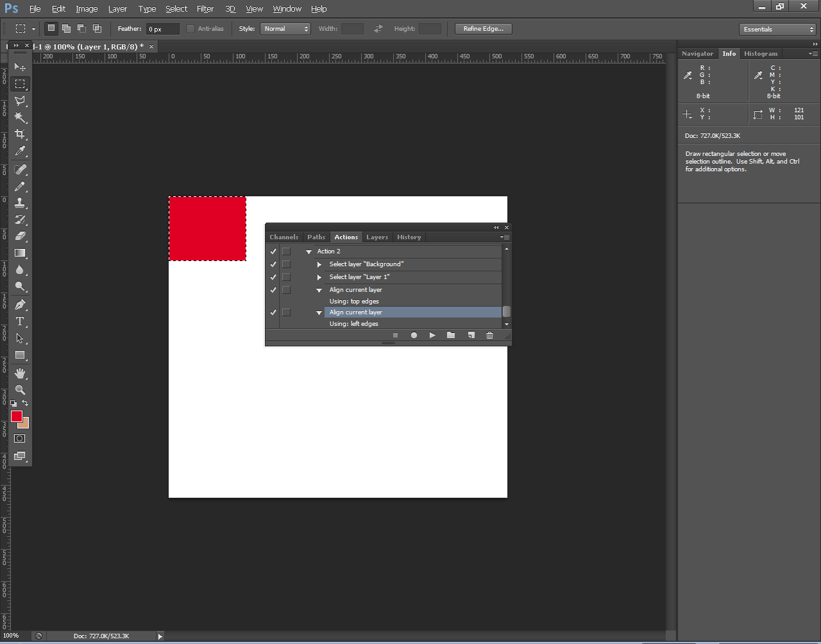The image size is (821, 644).
Task: Reset default foreground and background colors
Action: (x=13, y=403)
